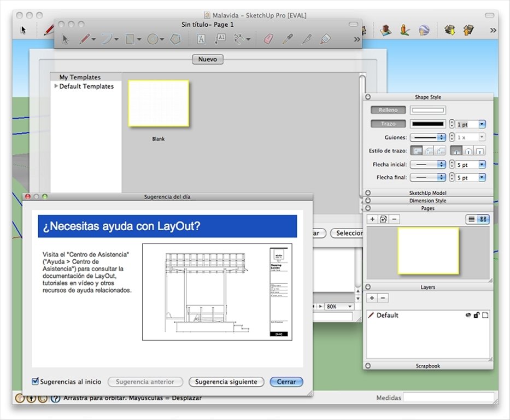Viewport: 510px width, 420px height.
Task: Open the Flecha inicial arrow dropdown
Action: [427, 164]
